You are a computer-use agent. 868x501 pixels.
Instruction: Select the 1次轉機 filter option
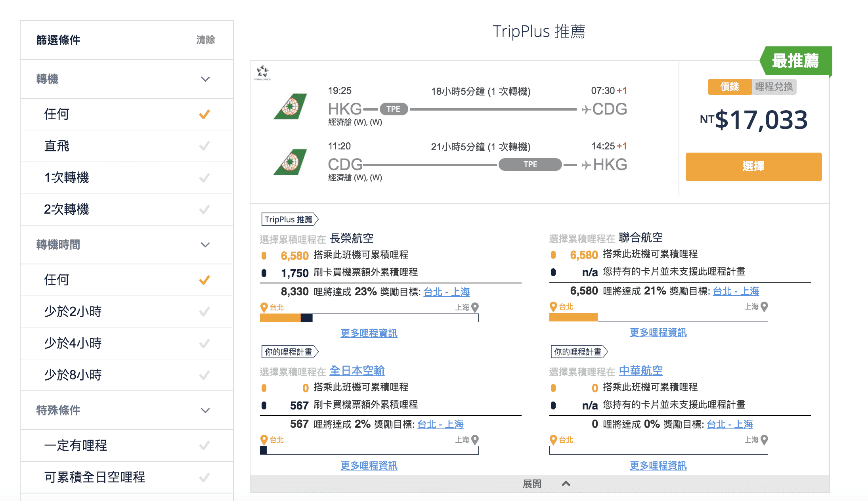(127, 178)
